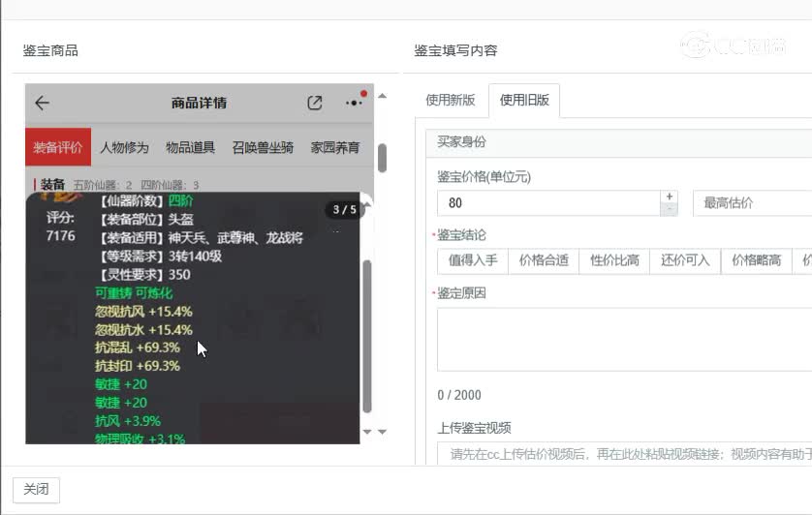Select the 使用旧版 tab
The image size is (812, 515).
524,100
